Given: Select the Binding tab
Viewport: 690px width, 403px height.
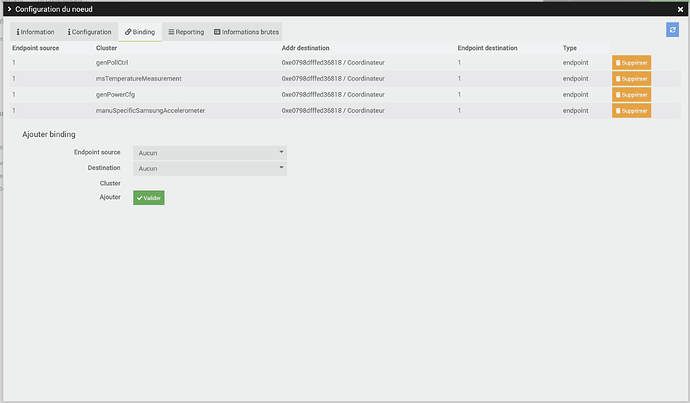Looking at the screenshot, I should click(140, 32).
